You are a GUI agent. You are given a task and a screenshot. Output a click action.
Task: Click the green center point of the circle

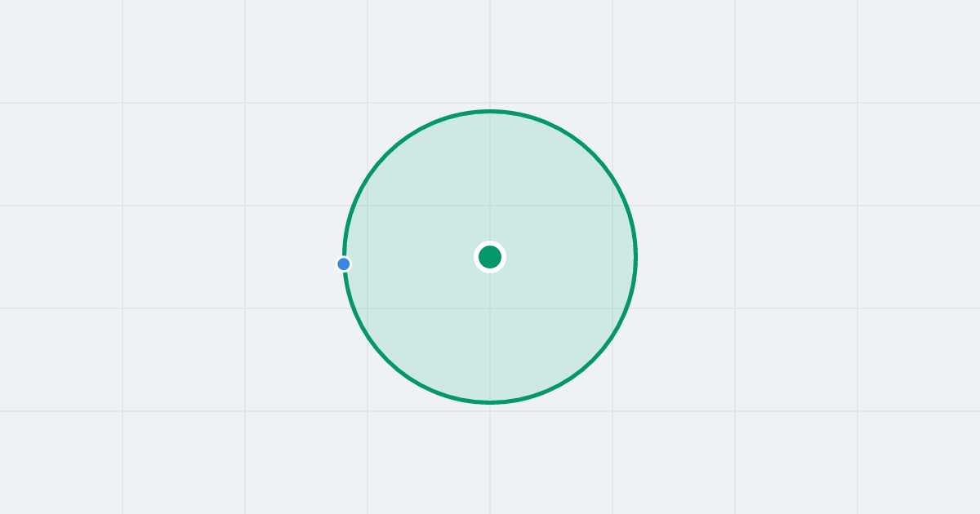point(490,257)
